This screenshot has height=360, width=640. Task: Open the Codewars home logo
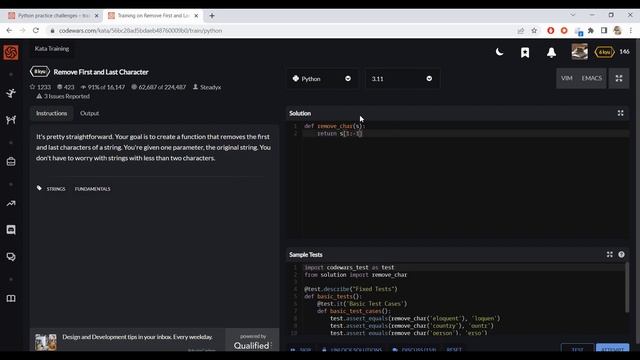point(11,52)
